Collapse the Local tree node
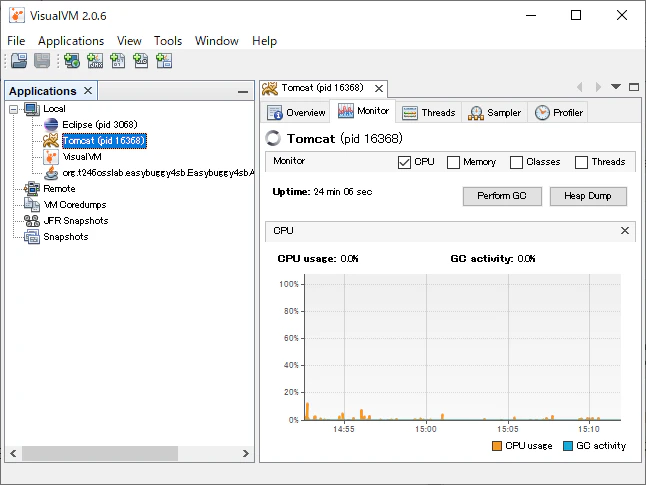Image resolution: width=646 pixels, height=485 pixels. 14,109
